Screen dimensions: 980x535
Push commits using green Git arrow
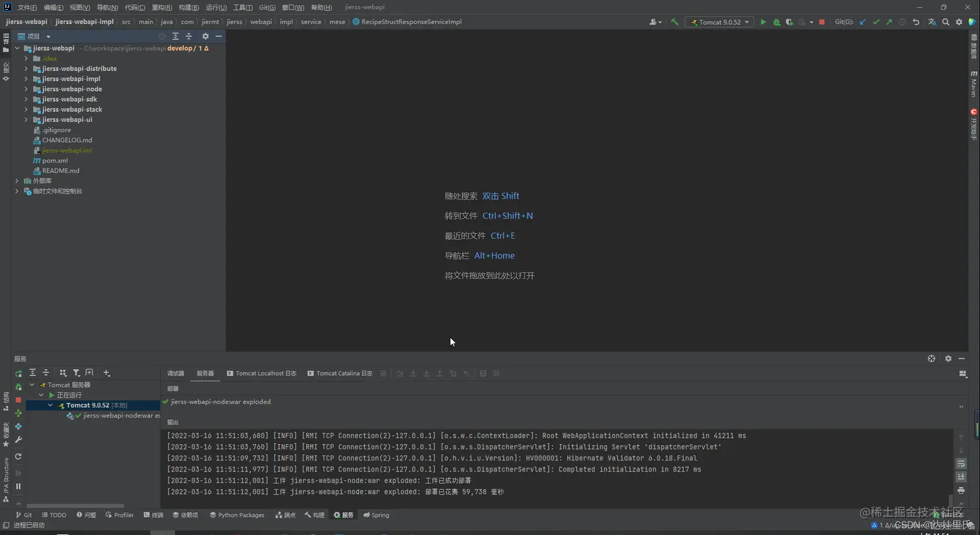pyautogui.click(x=889, y=22)
